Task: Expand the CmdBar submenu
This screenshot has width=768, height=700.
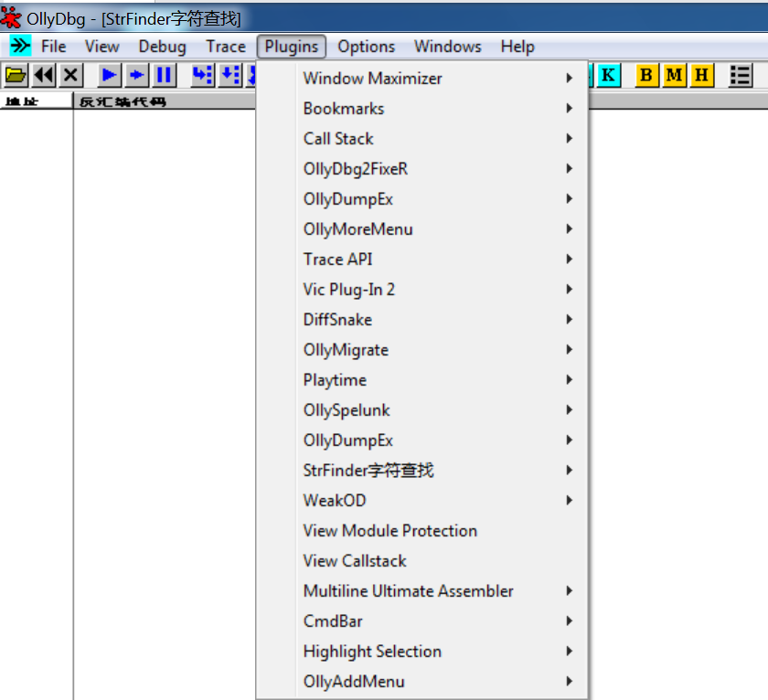Action: point(422,621)
